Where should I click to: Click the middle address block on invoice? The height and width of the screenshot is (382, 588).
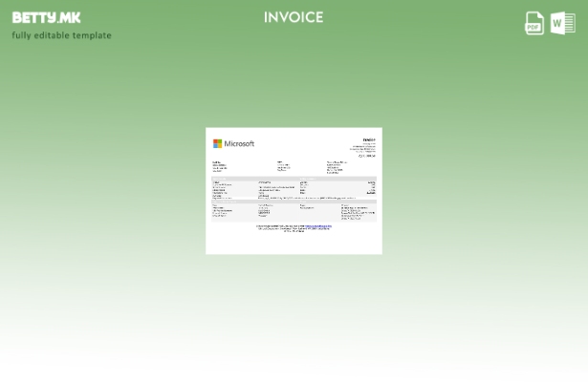tap(283, 166)
